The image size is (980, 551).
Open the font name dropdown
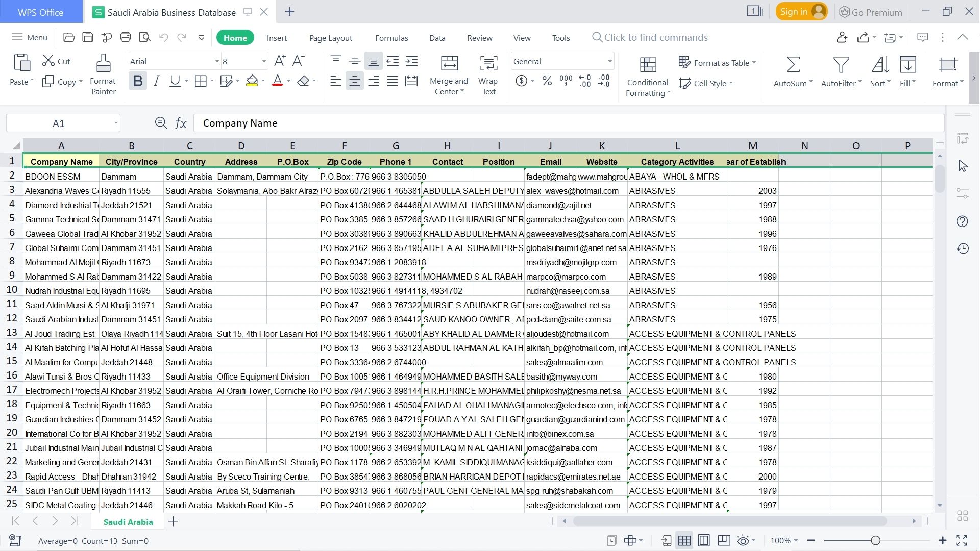click(216, 61)
